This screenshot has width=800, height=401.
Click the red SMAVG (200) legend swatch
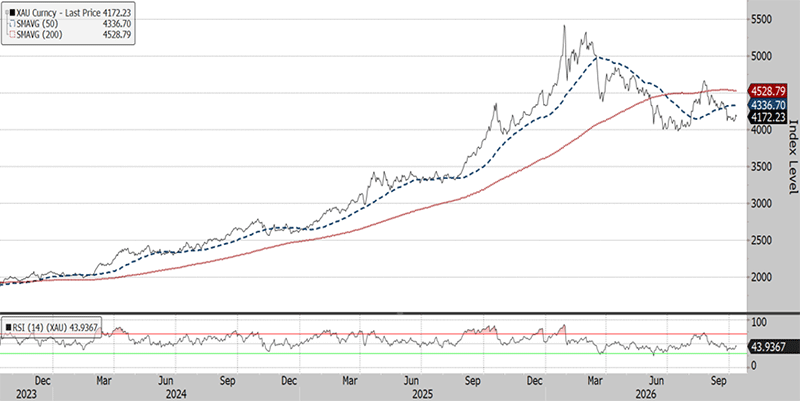[x=12, y=35]
